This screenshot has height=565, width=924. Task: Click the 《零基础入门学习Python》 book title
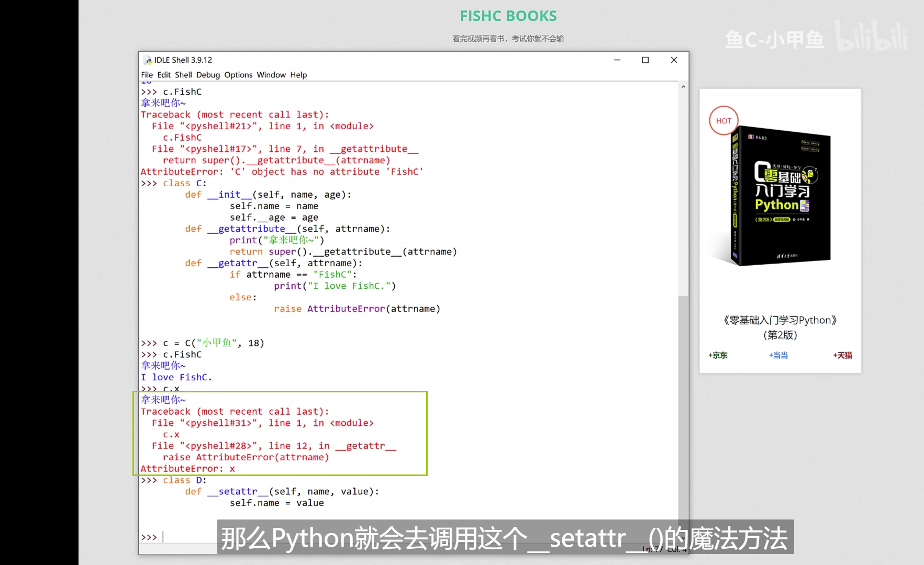(x=780, y=320)
